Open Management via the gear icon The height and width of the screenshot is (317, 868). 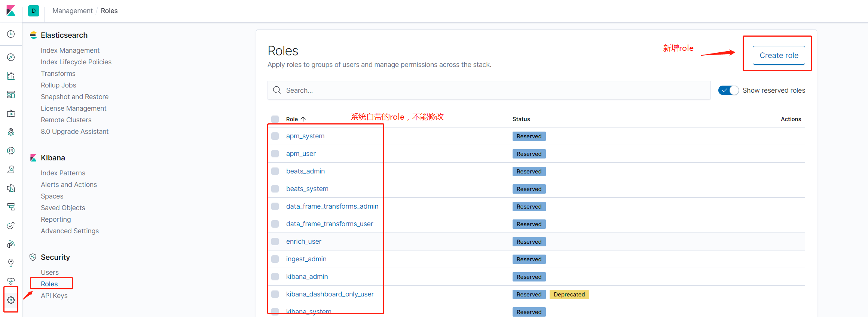pos(11,300)
